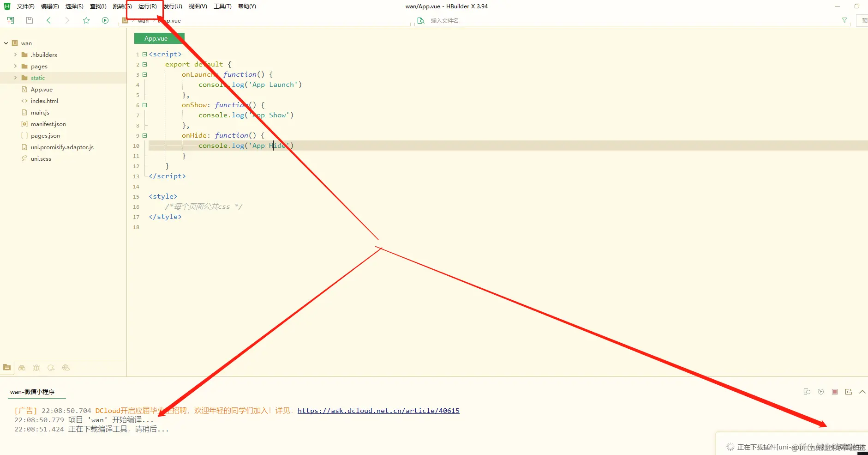This screenshot has width=868, height=455.
Task: Go forward with the right arrow icon
Action: click(x=67, y=20)
